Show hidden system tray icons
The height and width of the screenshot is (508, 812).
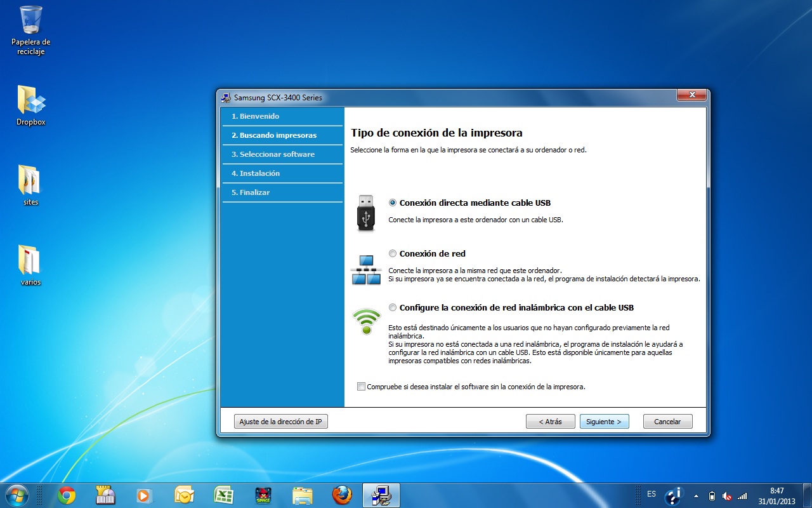click(697, 496)
